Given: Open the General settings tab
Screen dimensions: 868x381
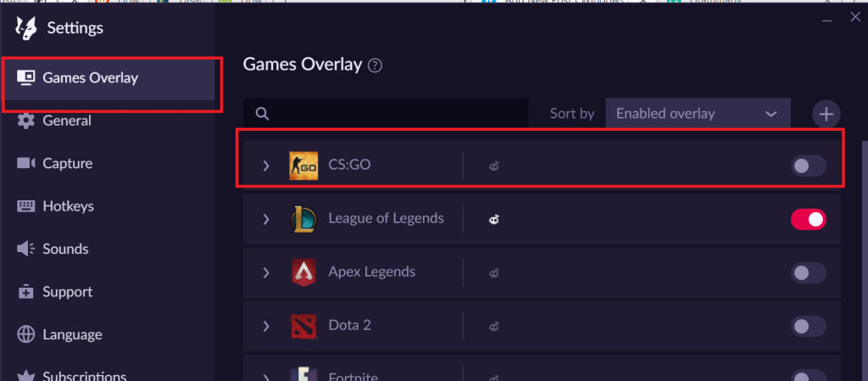Looking at the screenshot, I should coord(66,120).
